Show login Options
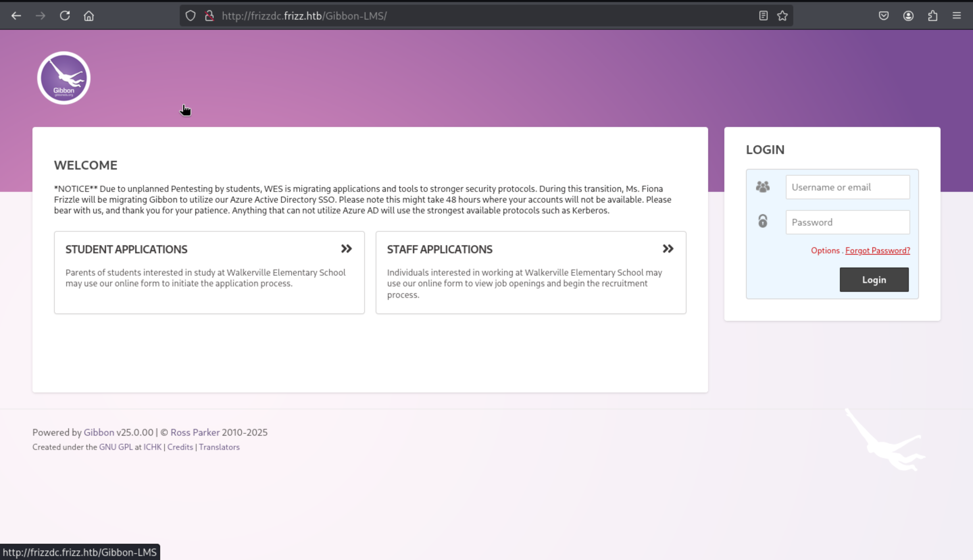This screenshot has width=973, height=560. click(825, 251)
